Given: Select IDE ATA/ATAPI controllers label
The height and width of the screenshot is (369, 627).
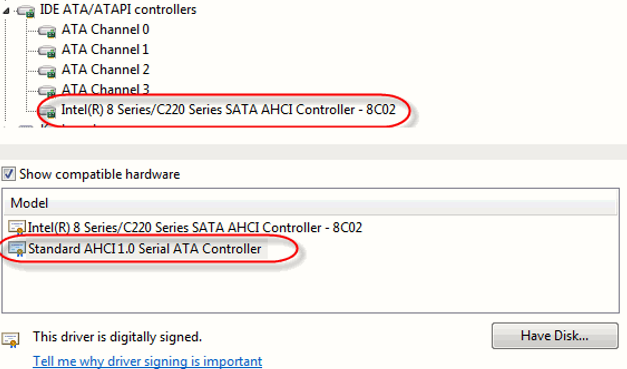Looking at the screenshot, I should click(x=118, y=9).
